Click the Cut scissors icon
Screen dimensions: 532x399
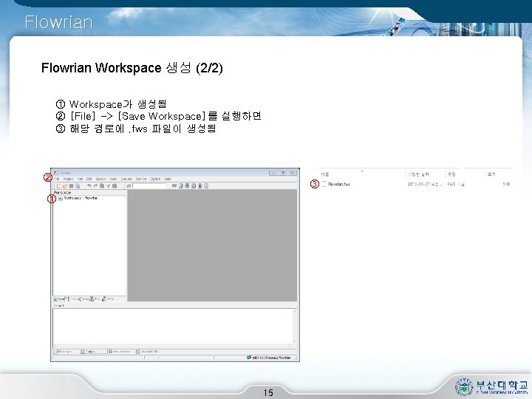109,186
